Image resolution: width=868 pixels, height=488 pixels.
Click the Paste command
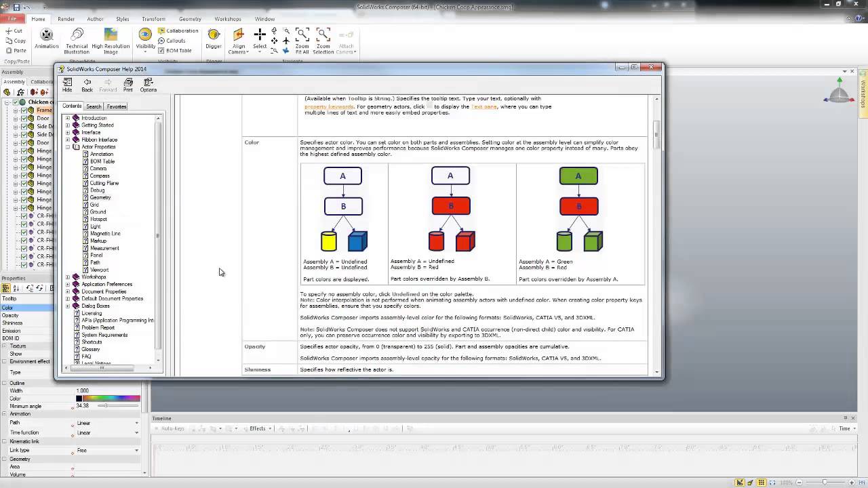[x=15, y=50]
